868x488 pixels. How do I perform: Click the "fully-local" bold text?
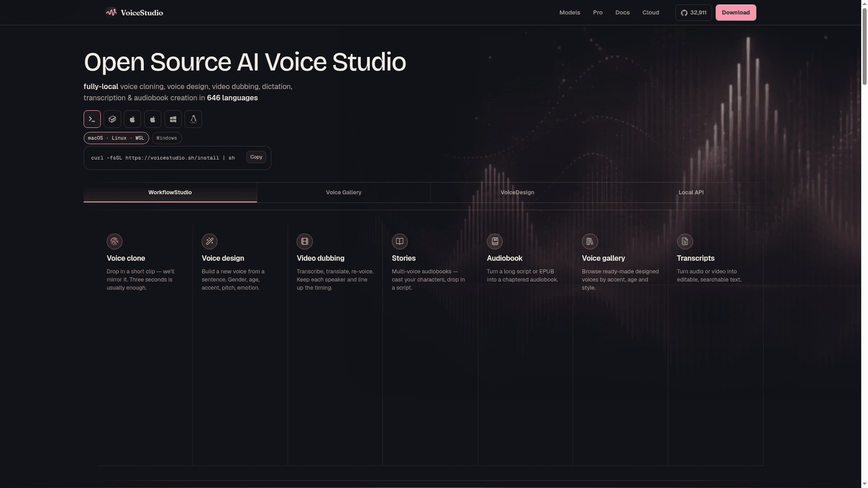[x=101, y=87]
